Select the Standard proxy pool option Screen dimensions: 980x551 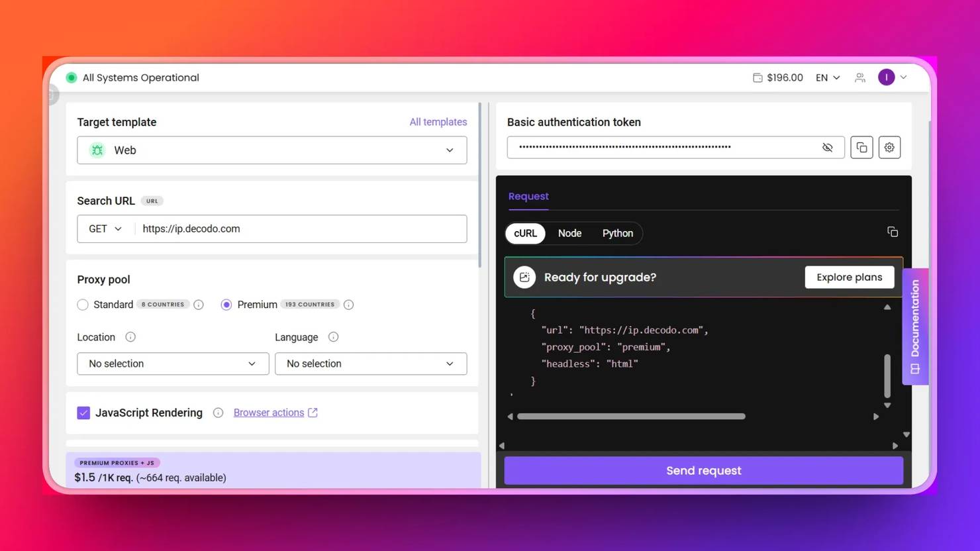83,305
